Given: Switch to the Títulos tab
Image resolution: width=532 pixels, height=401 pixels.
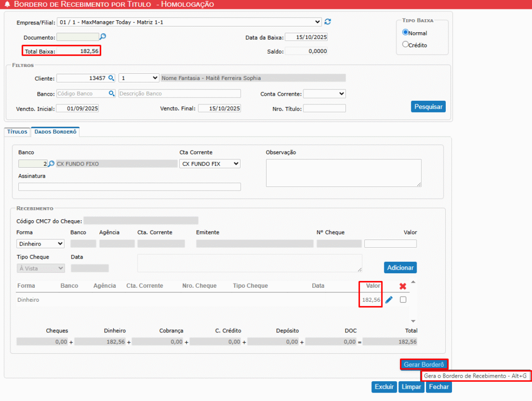Looking at the screenshot, I should 17,132.
